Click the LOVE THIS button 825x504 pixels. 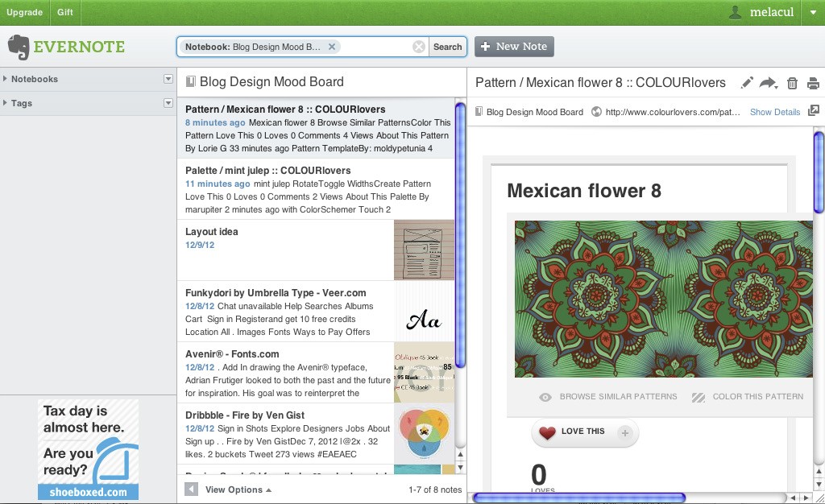point(585,432)
